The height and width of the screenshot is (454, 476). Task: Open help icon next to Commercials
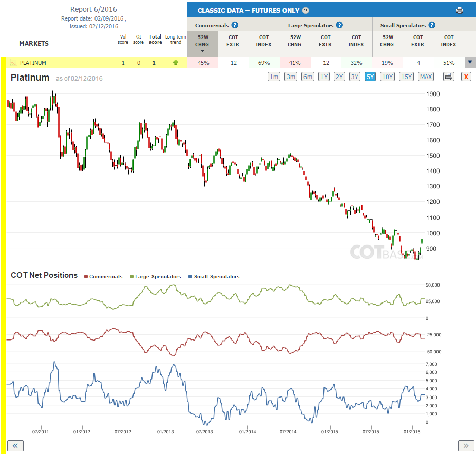[x=235, y=25]
